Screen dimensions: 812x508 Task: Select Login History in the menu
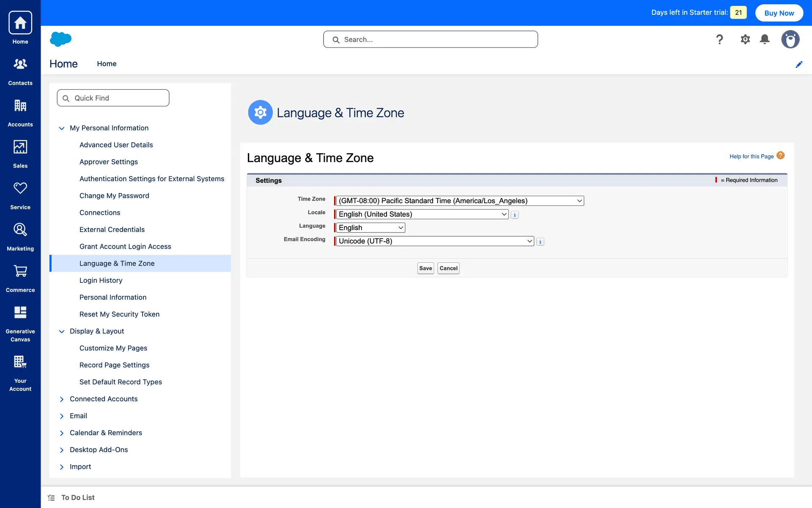click(x=101, y=280)
